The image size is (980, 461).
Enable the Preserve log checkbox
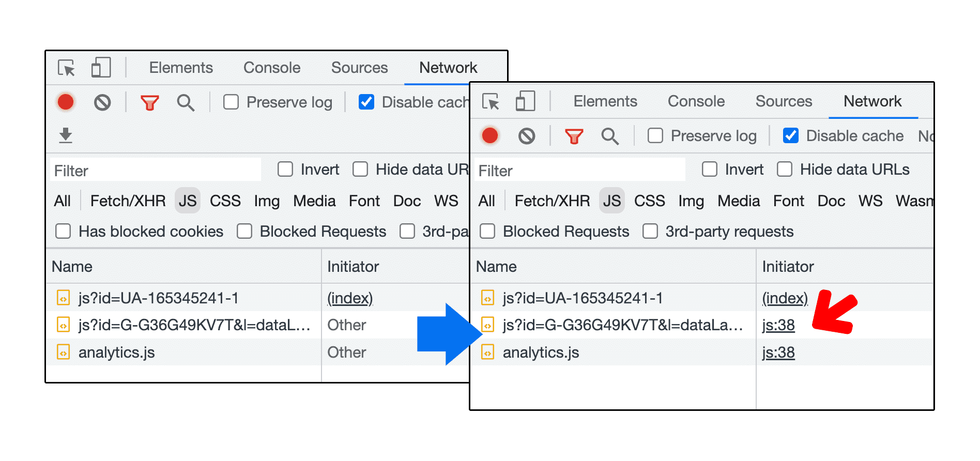[x=655, y=135]
